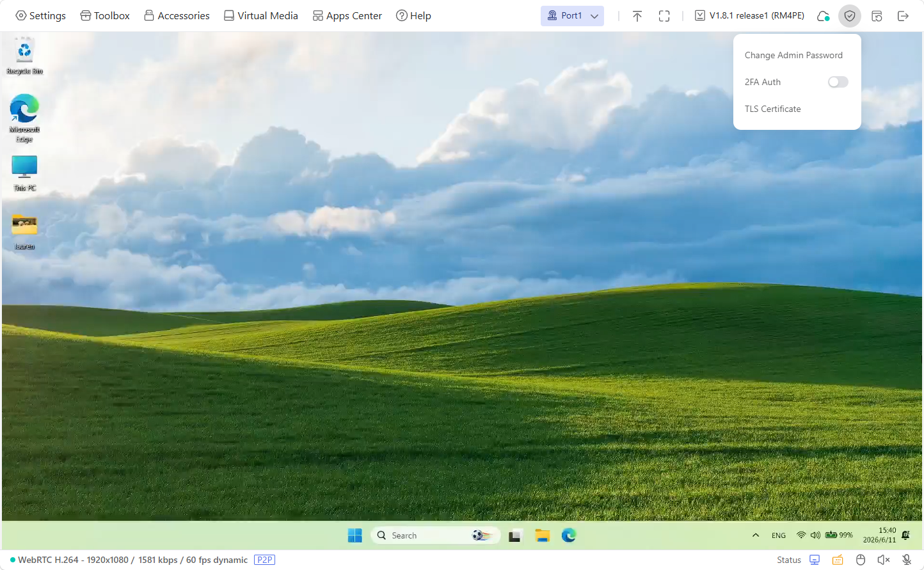The width and height of the screenshot is (924, 570).
Task: Open the Toolbox menu
Action: (x=105, y=15)
